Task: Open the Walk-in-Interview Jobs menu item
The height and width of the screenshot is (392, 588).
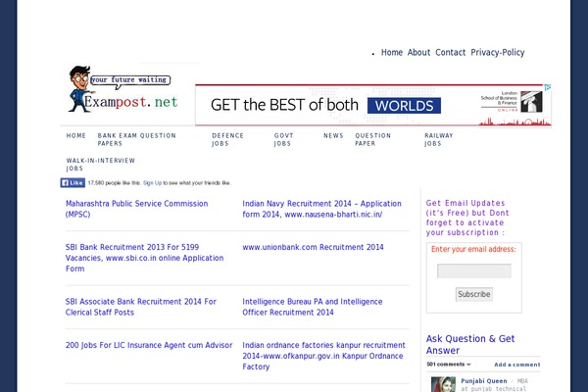Action: point(101,165)
